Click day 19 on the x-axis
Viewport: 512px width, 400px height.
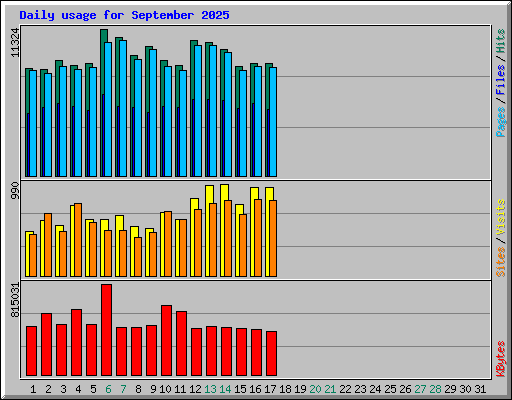click(x=300, y=389)
